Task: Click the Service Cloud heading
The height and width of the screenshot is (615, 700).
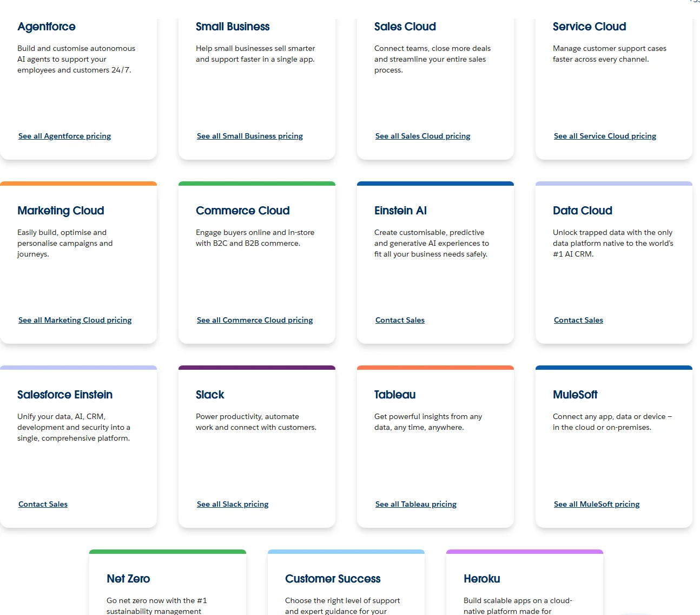Action: click(x=590, y=27)
